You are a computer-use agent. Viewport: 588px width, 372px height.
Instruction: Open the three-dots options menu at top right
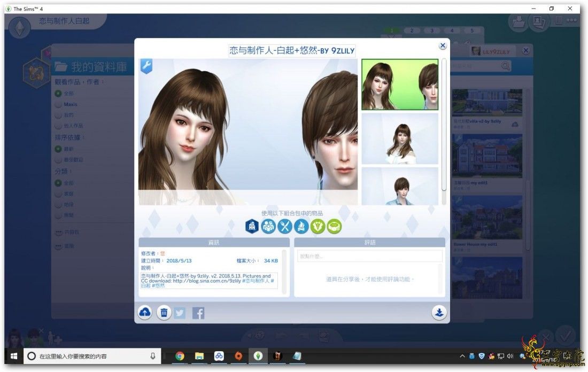coord(571,20)
